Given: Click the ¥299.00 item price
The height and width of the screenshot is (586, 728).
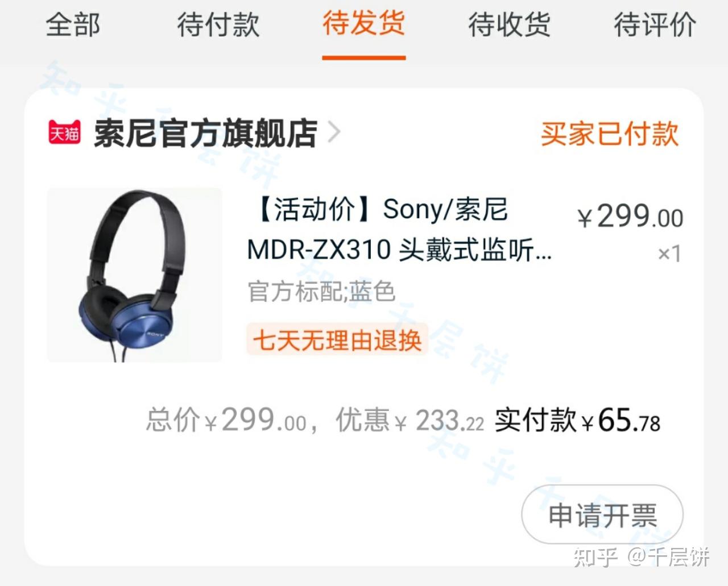Looking at the screenshot, I should click(630, 217).
